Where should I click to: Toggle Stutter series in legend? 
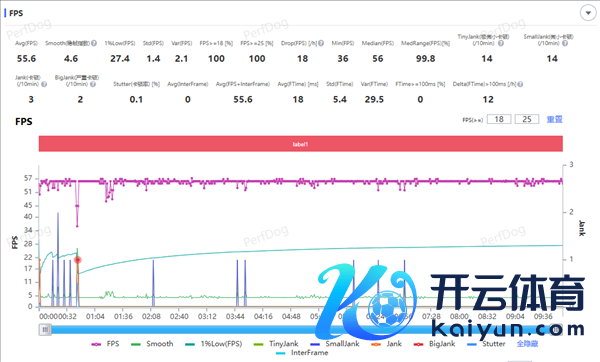click(x=486, y=344)
